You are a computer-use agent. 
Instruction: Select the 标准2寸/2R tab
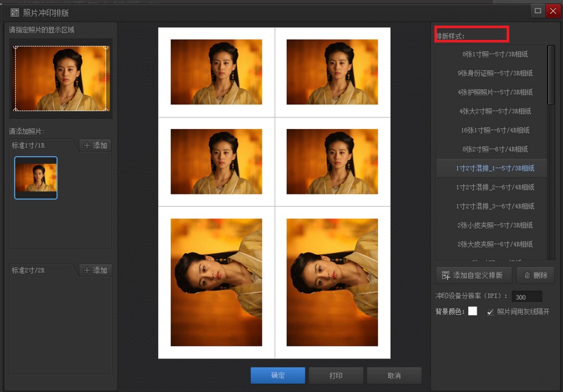point(43,270)
